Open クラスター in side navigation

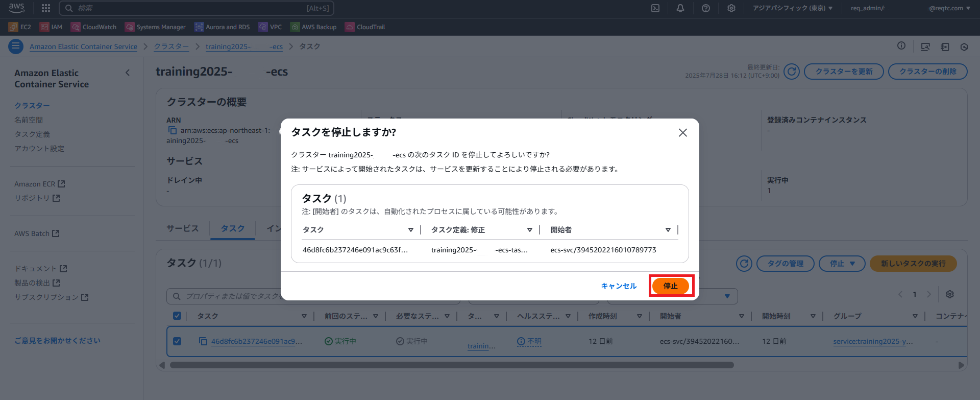32,106
